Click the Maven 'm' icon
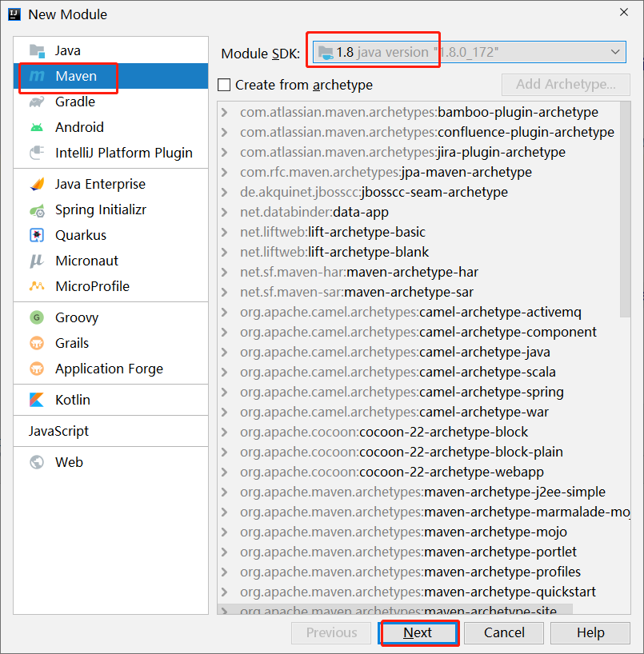The width and height of the screenshot is (644, 654). click(x=37, y=76)
